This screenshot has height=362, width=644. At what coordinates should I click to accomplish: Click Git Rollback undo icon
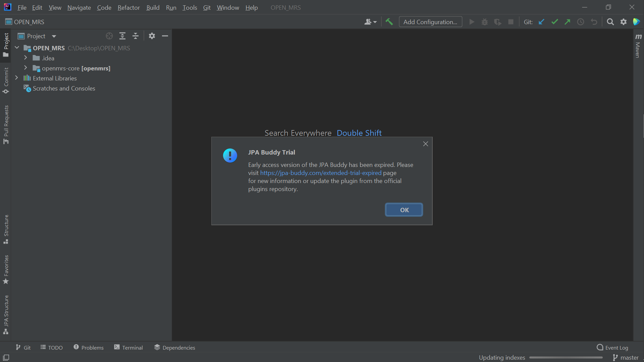[594, 22]
